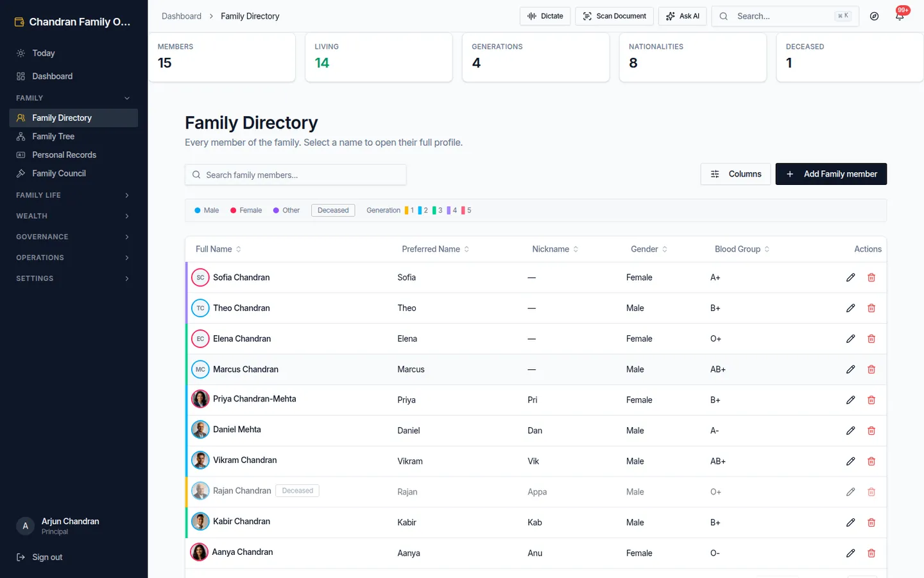Expand the Operations section
Viewport: 924px width, 578px height.
pyautogui.click(x=73, y=258)
